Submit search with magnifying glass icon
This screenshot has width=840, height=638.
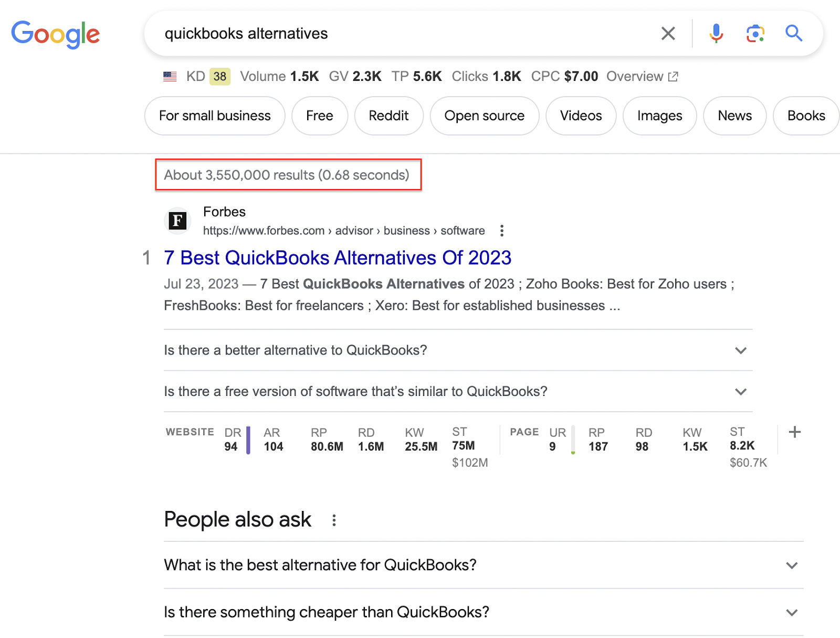pyautogui.click(x=794, y=34)
